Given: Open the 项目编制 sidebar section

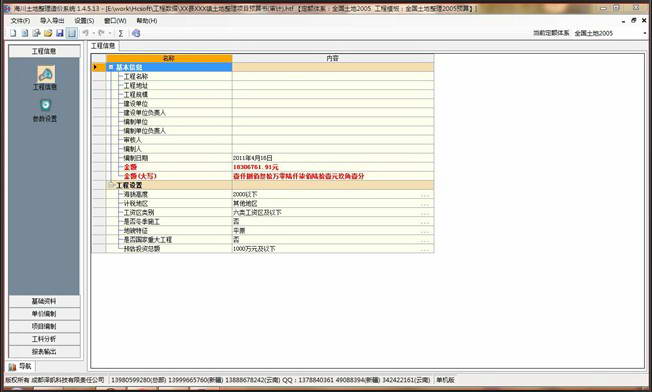Looking at the screenshot, I should click(44, 326).
